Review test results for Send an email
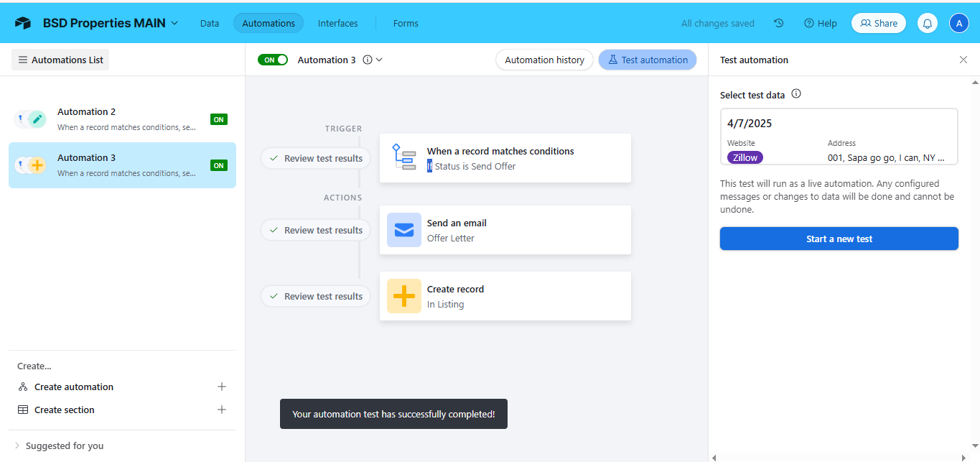The image size is (980, 462). 316,230
